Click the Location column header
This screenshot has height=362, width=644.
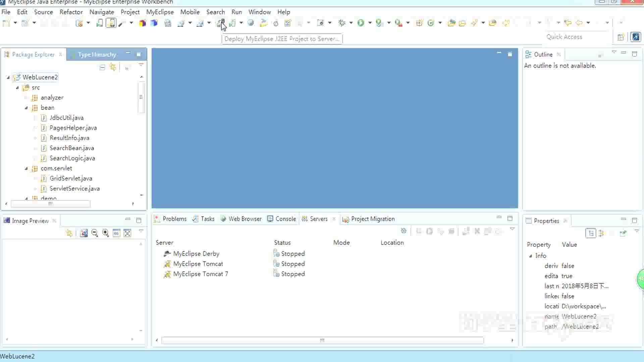(x=392, y=243)
